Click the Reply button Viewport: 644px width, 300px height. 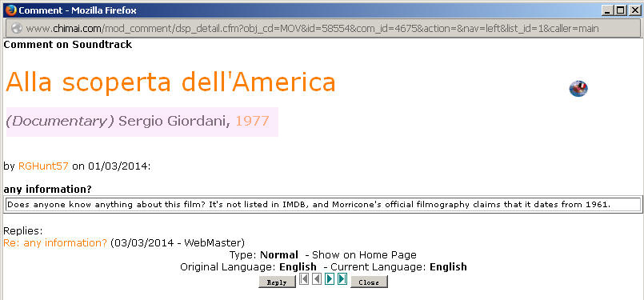point(277,282)
